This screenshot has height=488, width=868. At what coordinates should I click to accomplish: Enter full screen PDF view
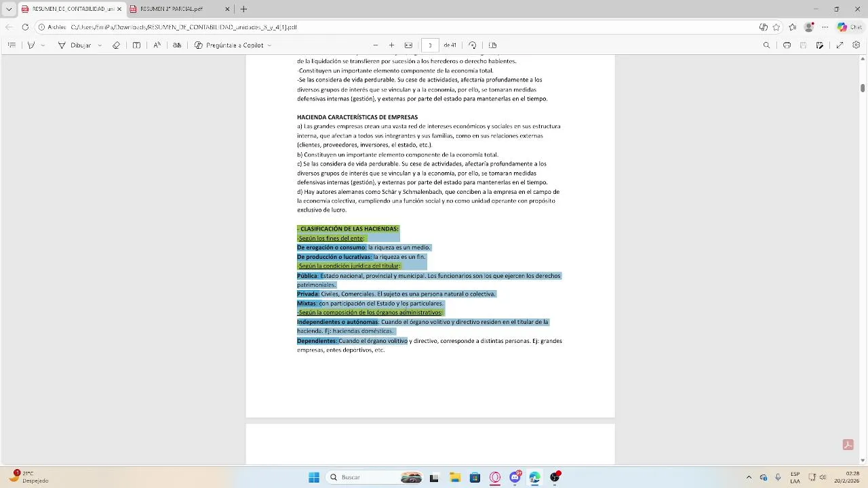(x=840, y=45)
